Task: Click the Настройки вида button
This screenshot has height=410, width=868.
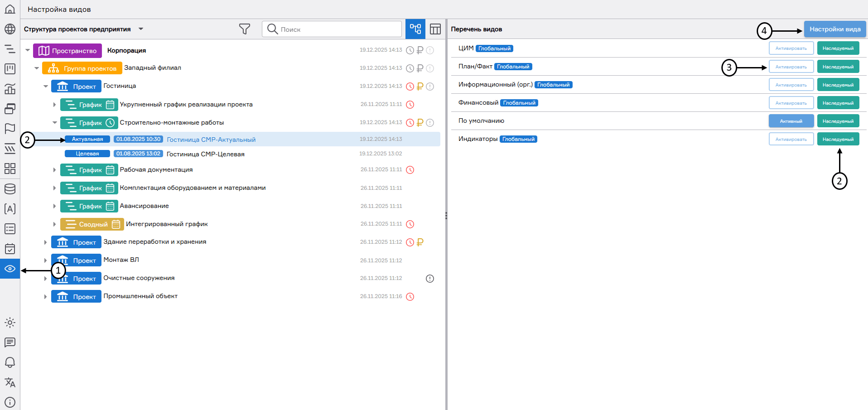Action: click(x=835, y=29)
